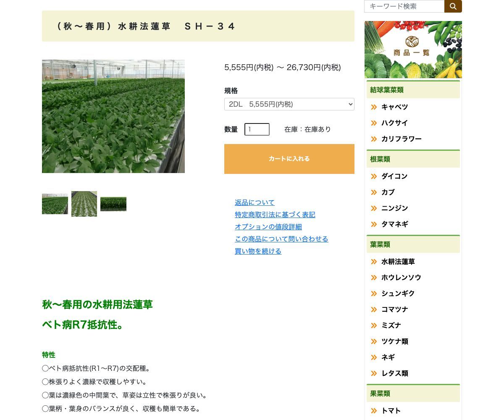Click the chevron icon beside 水耕法蓮草
Viewport: 504px width, 420px height.
[374, 262]
